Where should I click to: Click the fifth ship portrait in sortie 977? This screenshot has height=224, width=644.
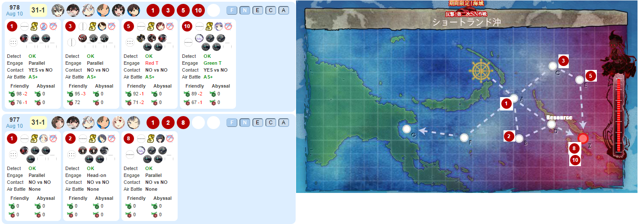tap(118, 123)
